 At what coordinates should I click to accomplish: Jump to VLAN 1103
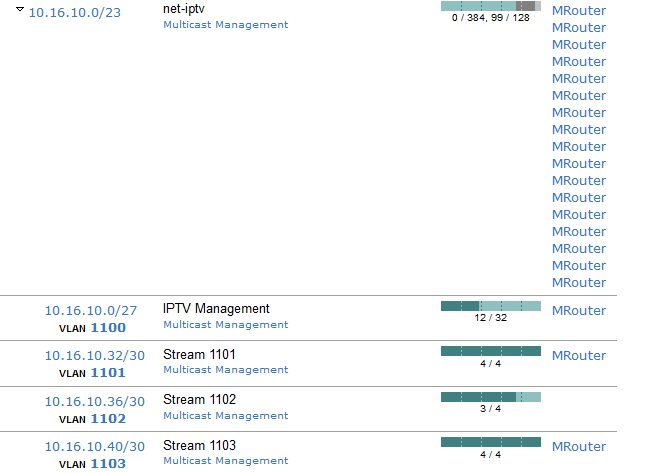[x=108, y=463]
